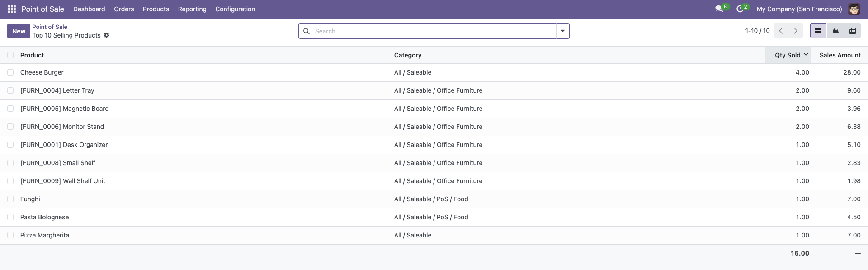Screen dimensions: 868x270
Task: Open the Orders menu
Action: coord(124,9)
